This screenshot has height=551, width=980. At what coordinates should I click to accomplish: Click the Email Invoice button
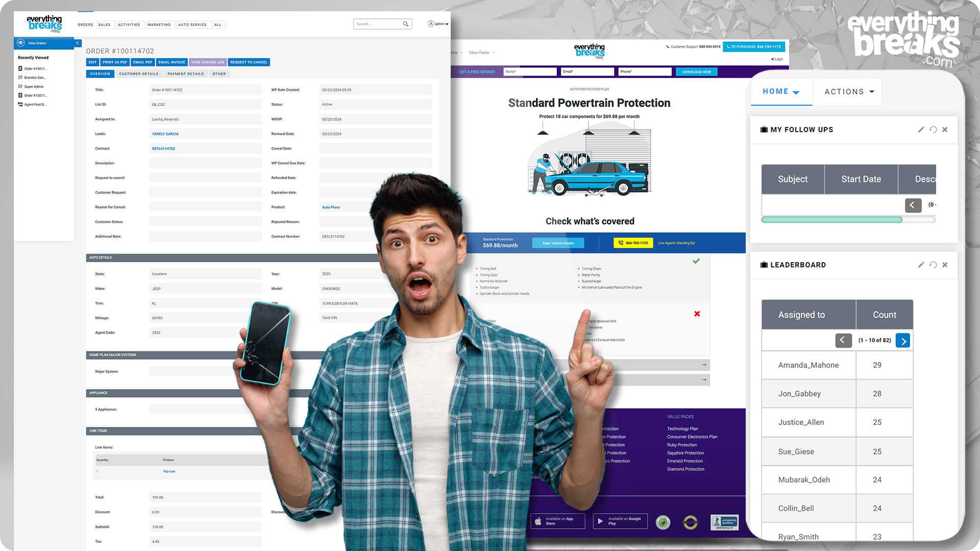(171, 62)
